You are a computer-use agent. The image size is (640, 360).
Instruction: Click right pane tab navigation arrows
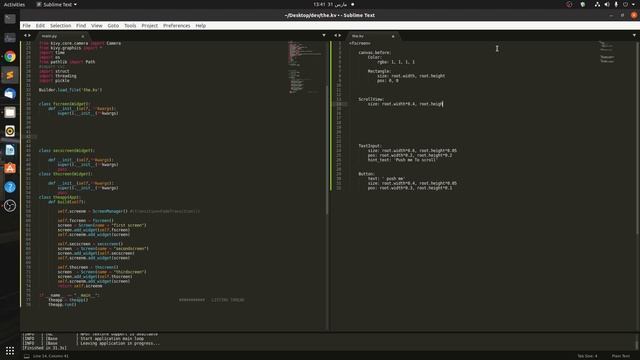point(337,36)
